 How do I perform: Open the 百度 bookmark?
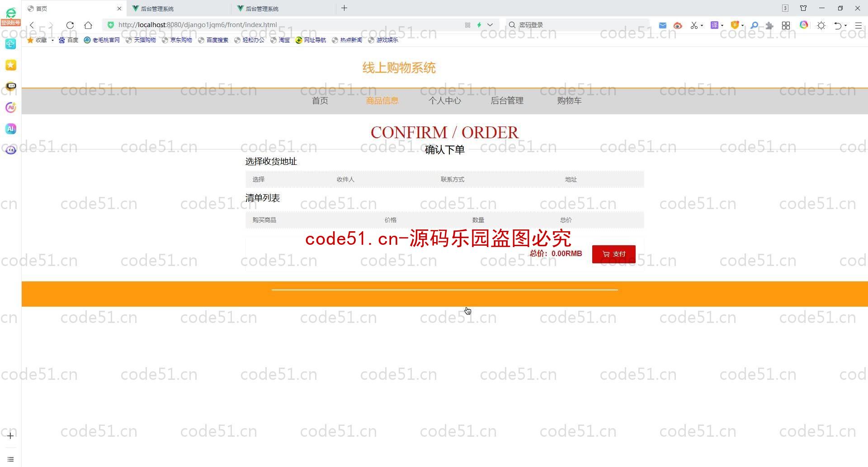(69, 40)
